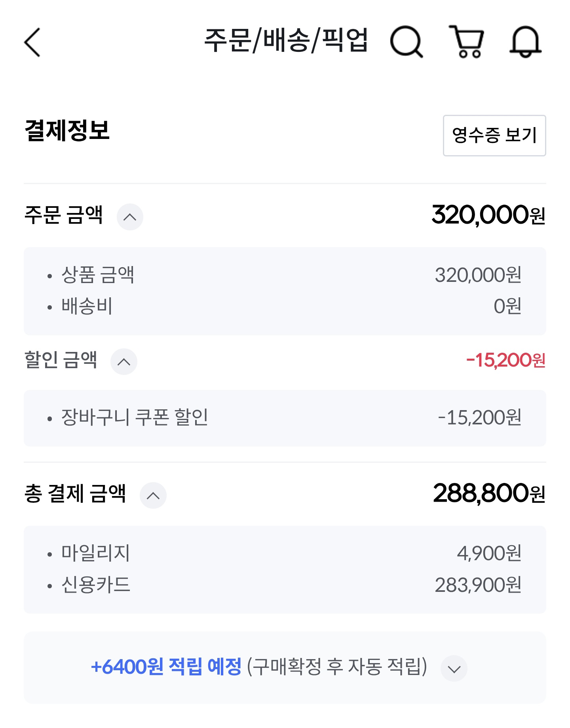Open search with the magnifier icon
Screen dimensions: 570x728
[406, 42]
